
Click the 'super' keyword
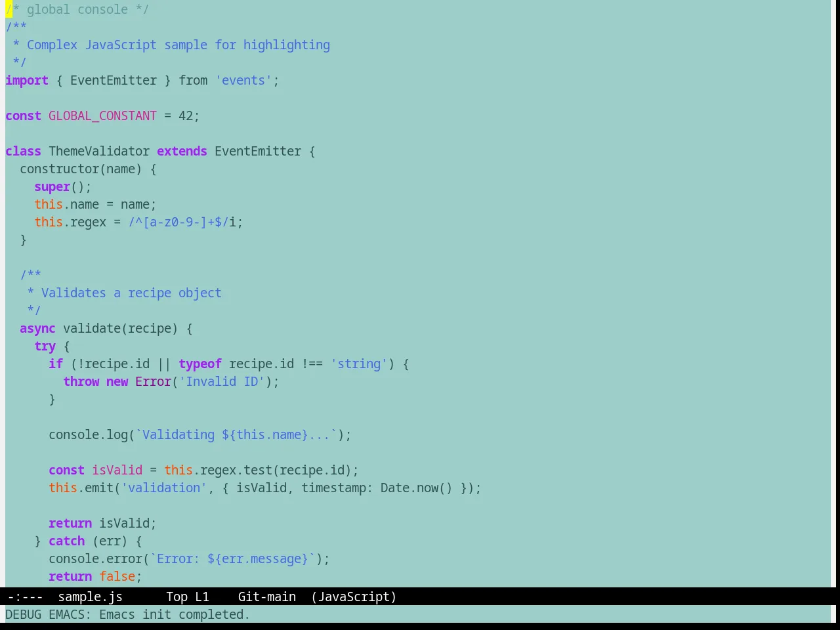(x=52, y=186)
